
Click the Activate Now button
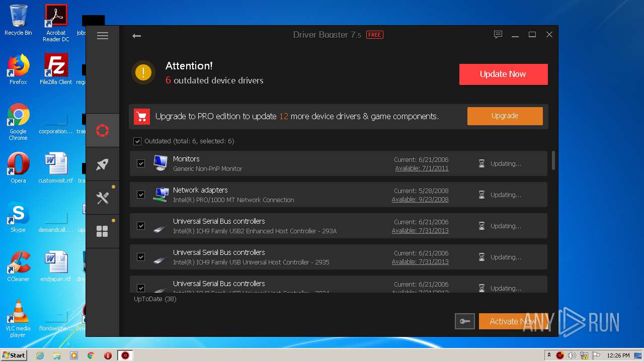pos(513,321)
